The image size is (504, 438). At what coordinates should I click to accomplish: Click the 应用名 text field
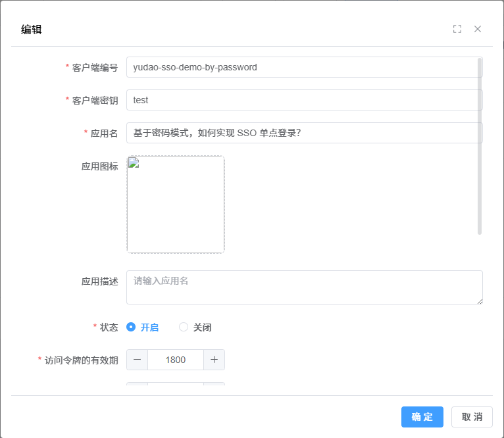click(303, 133)
